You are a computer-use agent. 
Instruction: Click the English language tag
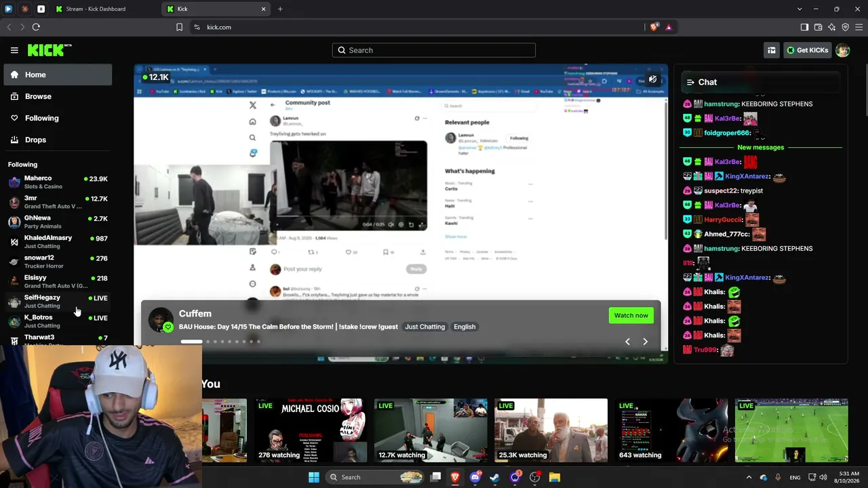(465, 327)
